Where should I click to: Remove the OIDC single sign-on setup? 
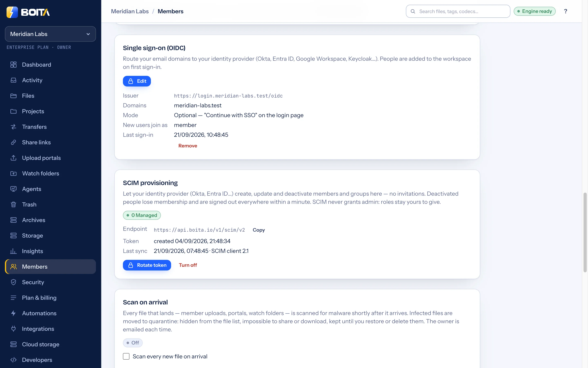coord(188,146)
